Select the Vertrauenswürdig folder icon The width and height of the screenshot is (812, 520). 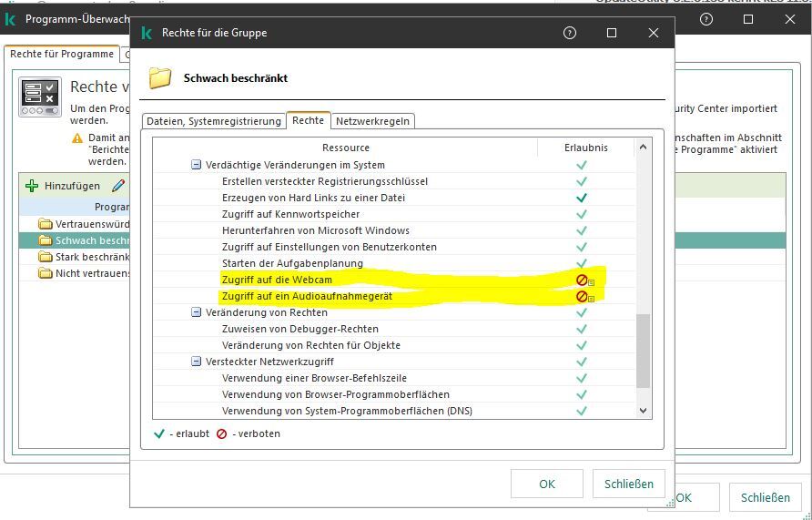[46, 224]
